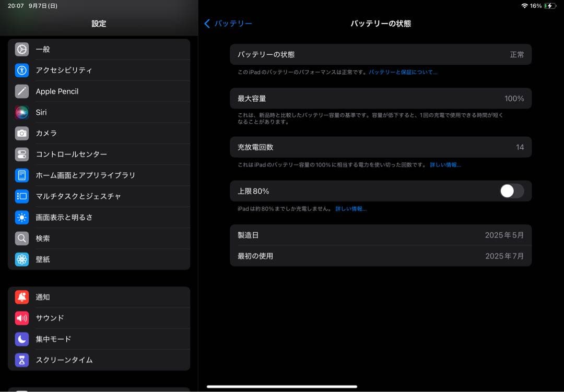Select the コントロールセンター icon
Viewport: 564px width, 392px height.
(21, 154)
